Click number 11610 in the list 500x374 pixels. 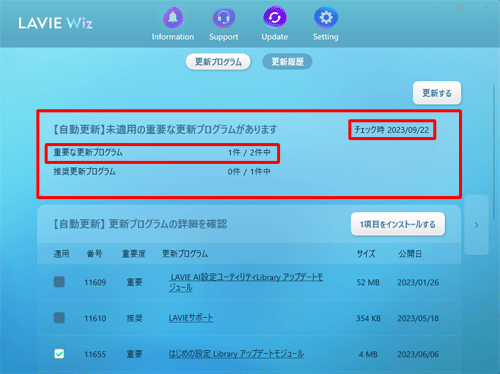[x=95, y=318]
